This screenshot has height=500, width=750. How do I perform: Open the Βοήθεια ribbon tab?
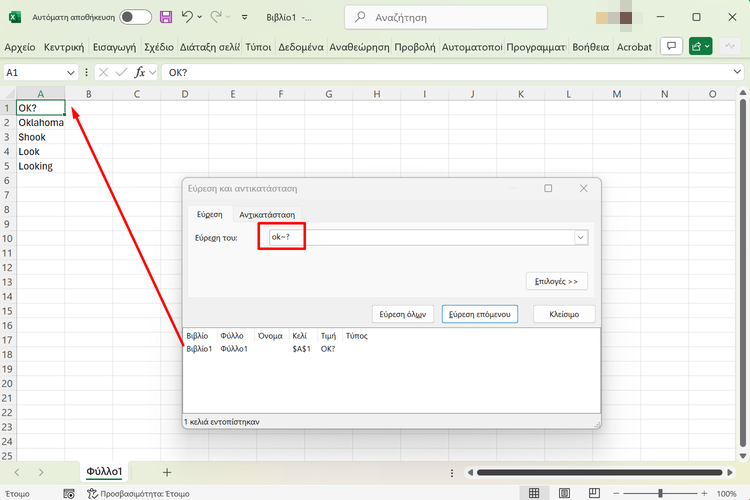point(591,47)
